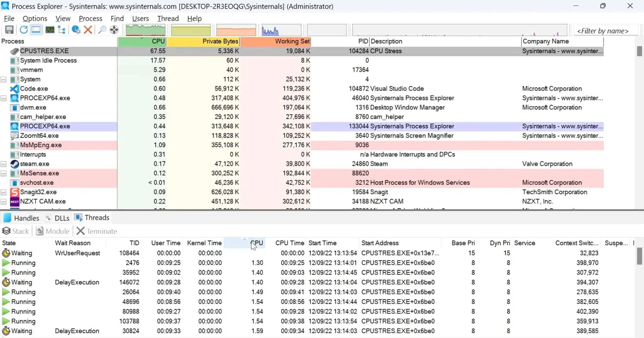Collapse the System process tree node
644x338 pixels.
(4, 79)
